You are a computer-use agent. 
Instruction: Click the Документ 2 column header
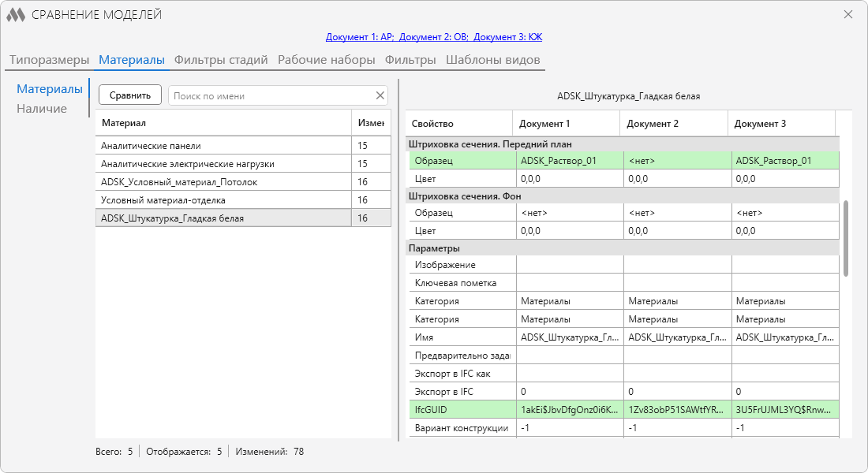pos(674,123)
